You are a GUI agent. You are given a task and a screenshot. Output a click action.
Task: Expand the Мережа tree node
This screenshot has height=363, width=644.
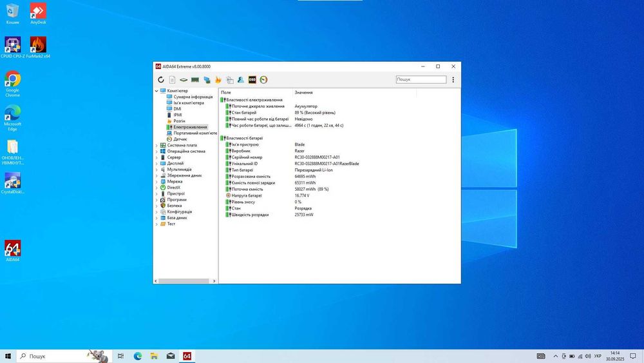tap(156, 181)
